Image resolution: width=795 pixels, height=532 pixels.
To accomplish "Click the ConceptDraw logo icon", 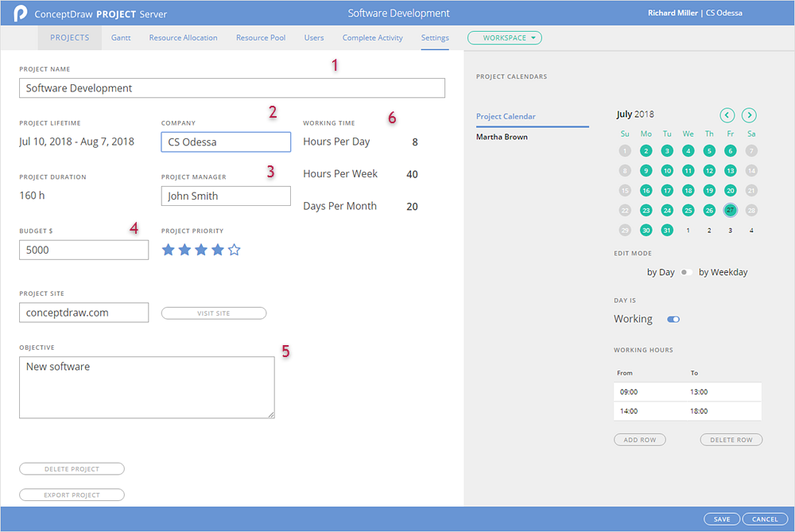I will click(21, 14).
